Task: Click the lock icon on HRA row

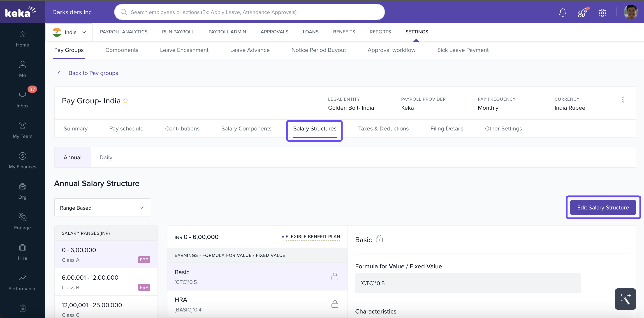Action: click(334, 304)
